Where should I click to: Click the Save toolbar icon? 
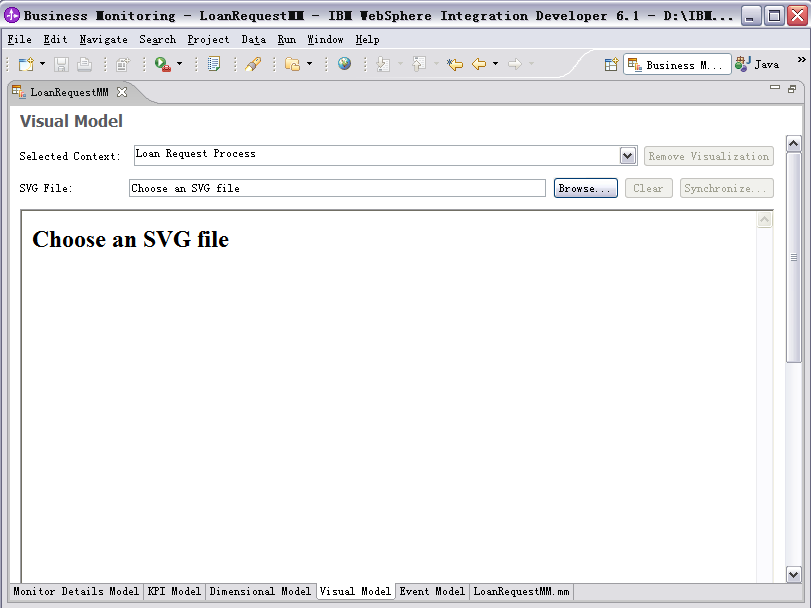(x=62, y=64)
